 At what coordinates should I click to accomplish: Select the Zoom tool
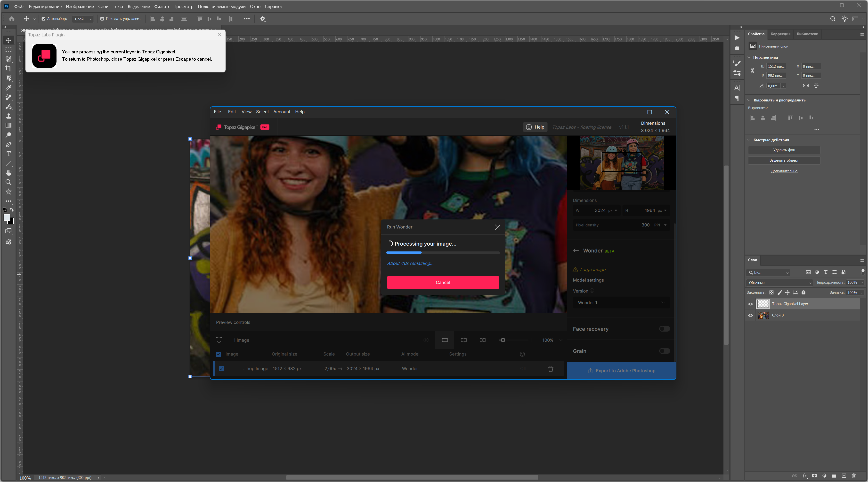[8, 182]
